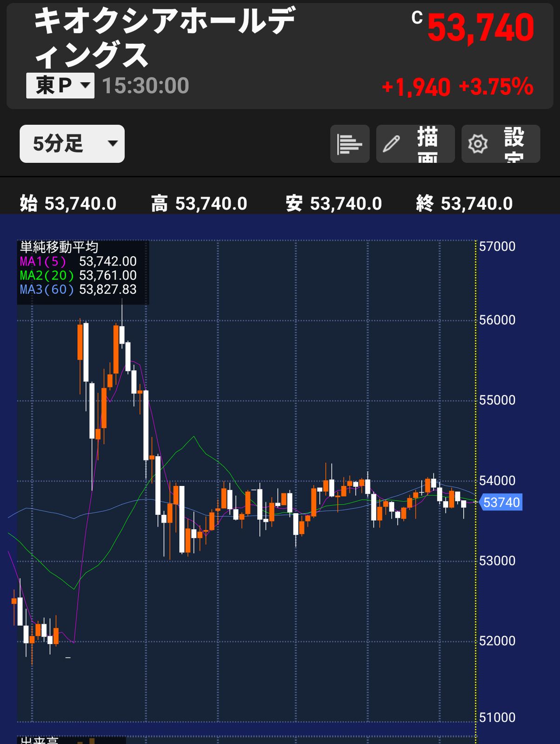560x744 pixels.
Task: Click the 始 53,740.0 open value
Action: click(68, 204)
